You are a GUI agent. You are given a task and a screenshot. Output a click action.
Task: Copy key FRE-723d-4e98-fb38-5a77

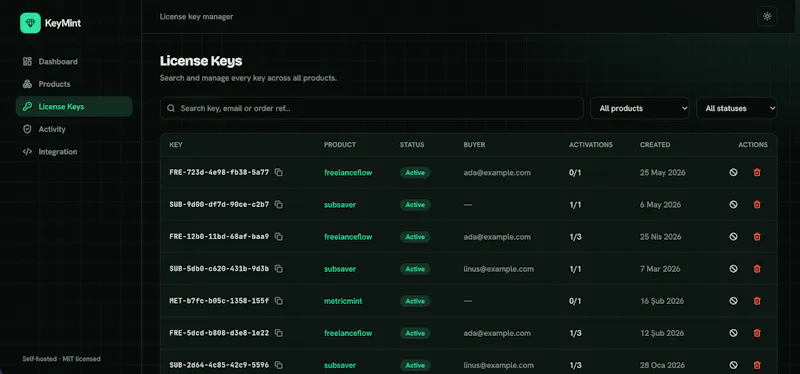pos(279,172)
